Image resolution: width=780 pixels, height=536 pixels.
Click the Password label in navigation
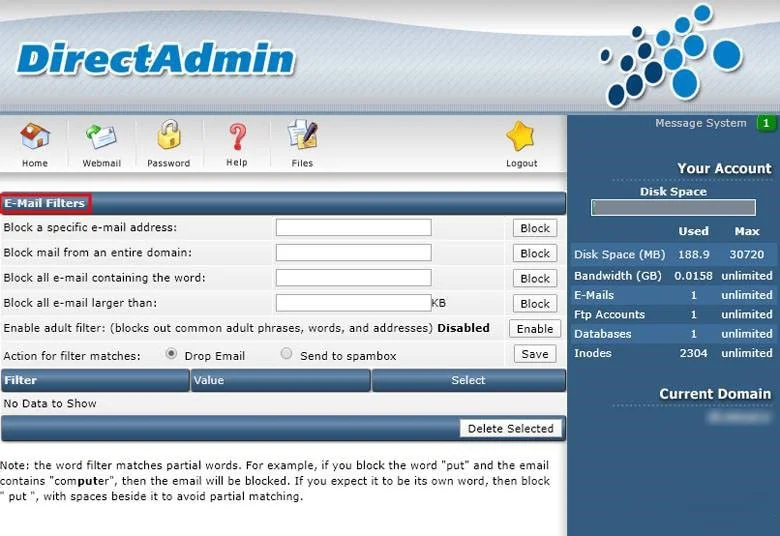coord(169,163)
